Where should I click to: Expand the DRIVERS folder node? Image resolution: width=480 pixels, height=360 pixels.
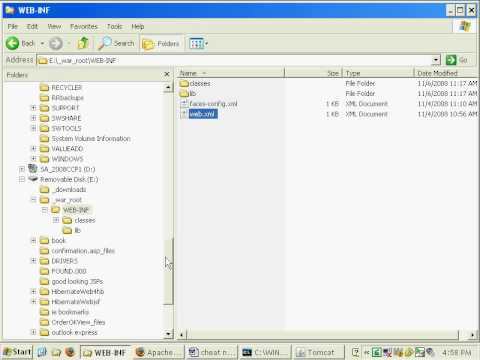point(33,261)
